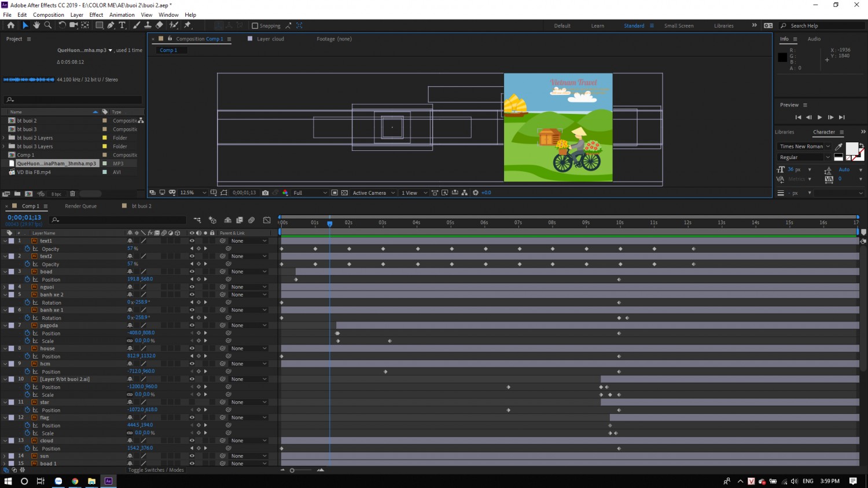Switch to the Small Screen workspace

tap(679, 25)
